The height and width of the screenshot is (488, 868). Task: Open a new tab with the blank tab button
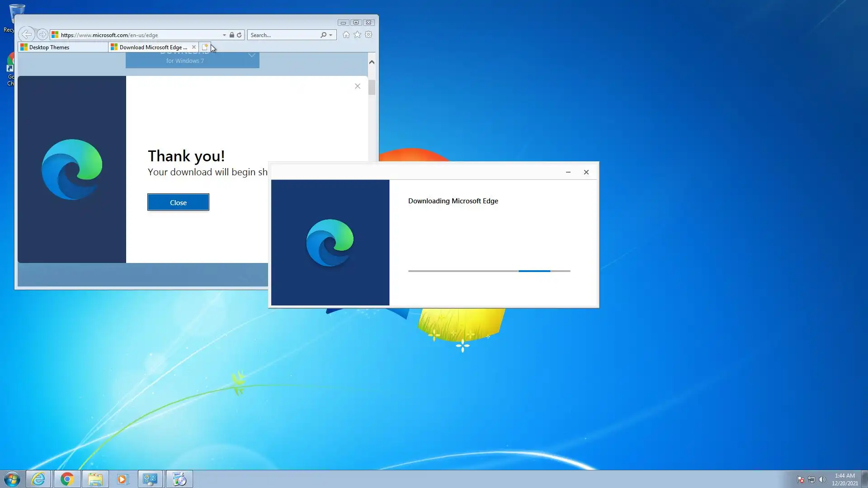tap(205, 47)
